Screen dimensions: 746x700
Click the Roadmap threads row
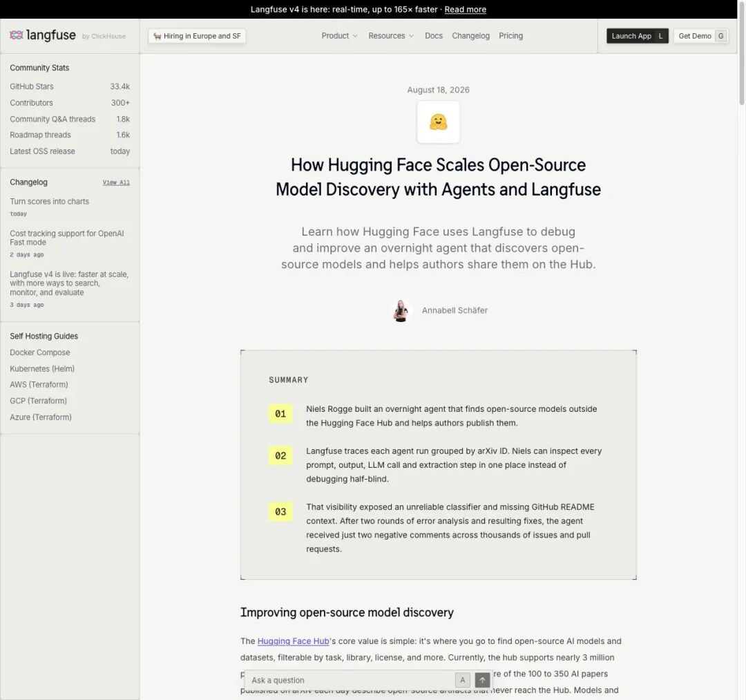point(70,135)
